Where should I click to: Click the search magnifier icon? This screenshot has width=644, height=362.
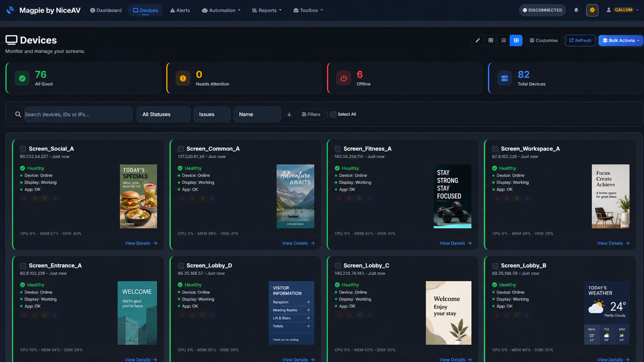pos(18,114)
